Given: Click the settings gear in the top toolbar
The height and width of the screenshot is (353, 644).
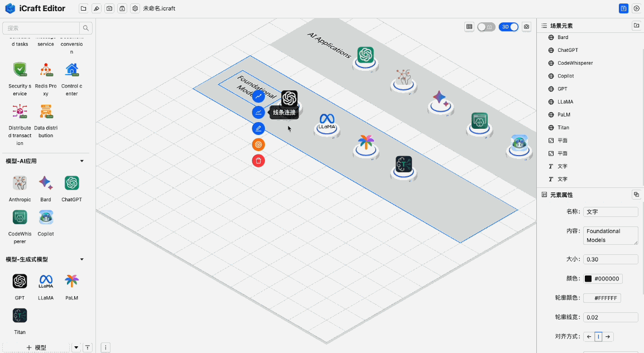Looking at the screenshot, I should (135, 8).
